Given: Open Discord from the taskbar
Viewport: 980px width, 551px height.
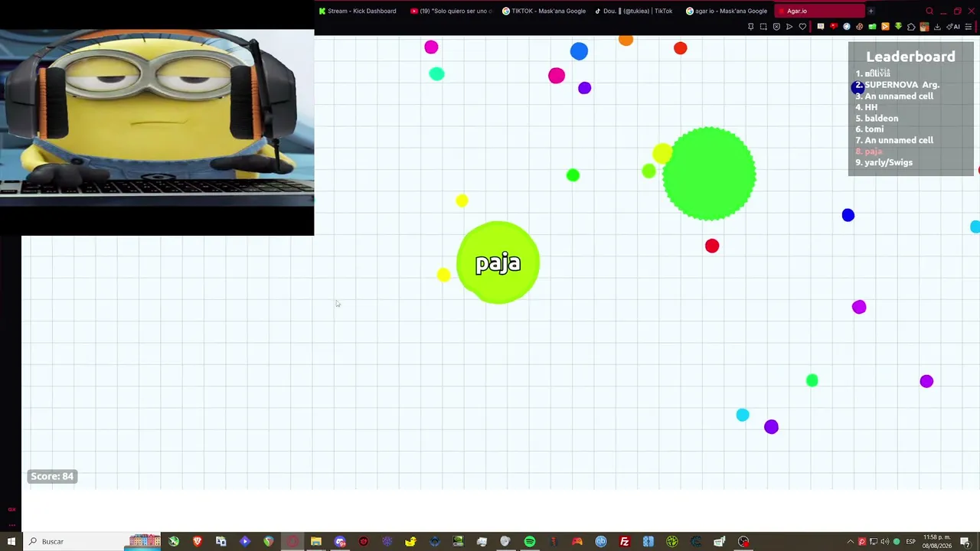Looking at the screenshot, I should 340,542.
